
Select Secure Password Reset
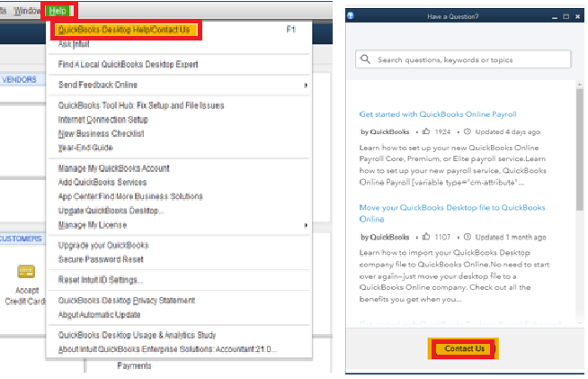pos(101,259)
